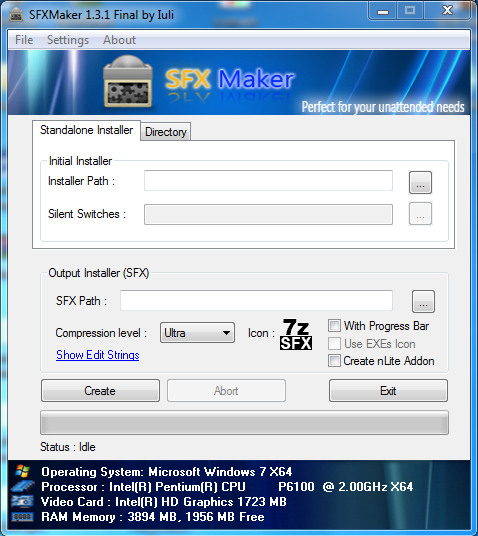Click the Windows flag icon by Operating System
The height and width of the screenshot is (536, 478).
[22, 471]
